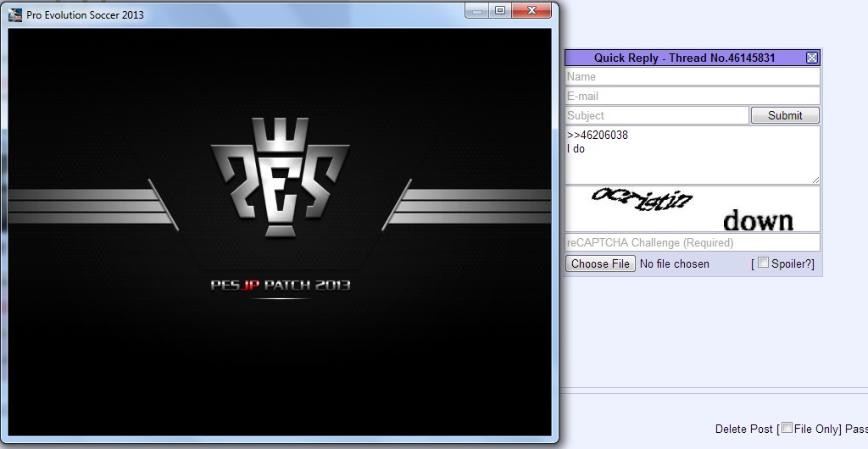Screen dimensions: 868x449
Task: Enable File Only in Delete Post
Action: pos(787,428)
